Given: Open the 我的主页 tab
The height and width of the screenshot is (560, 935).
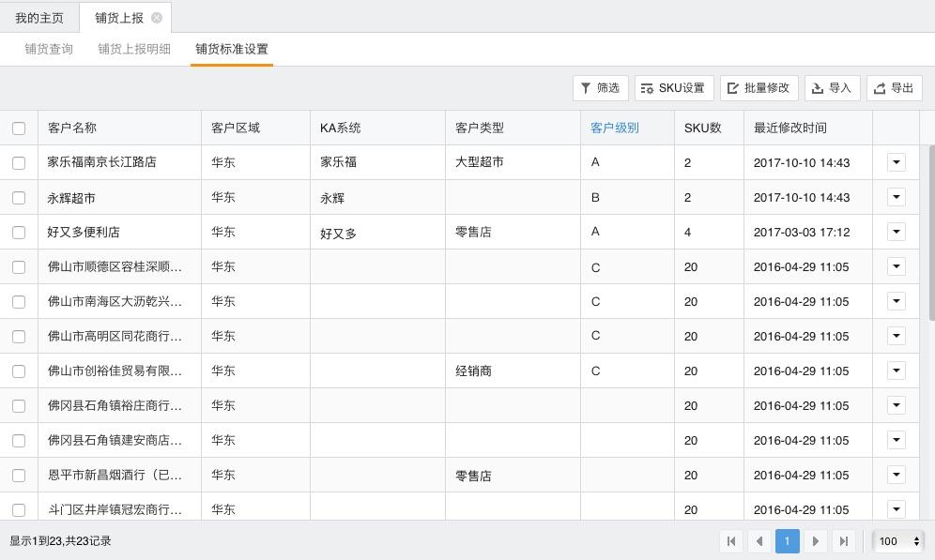Looking at the screenshot, I should (39, 18).
